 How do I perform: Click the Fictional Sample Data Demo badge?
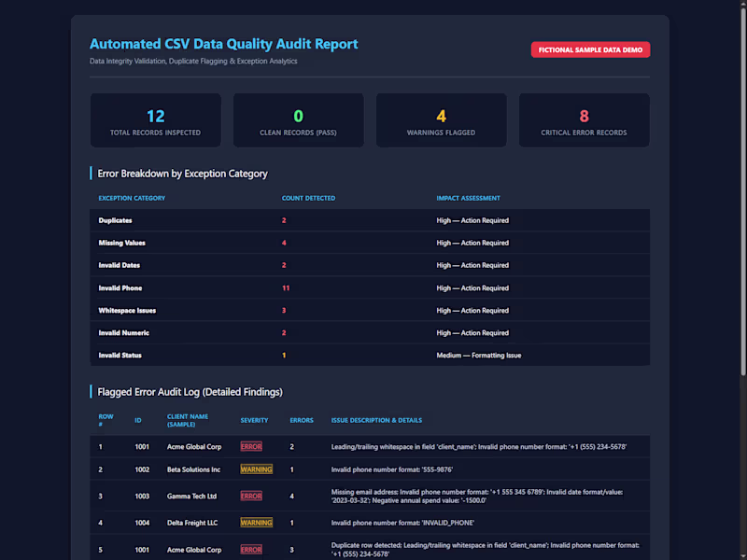point(590,49)
